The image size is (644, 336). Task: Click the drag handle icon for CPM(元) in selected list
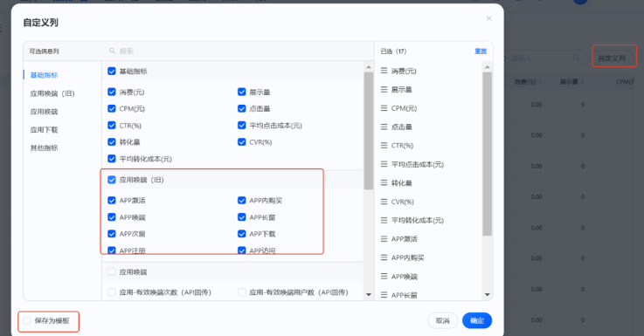point(384,108)
